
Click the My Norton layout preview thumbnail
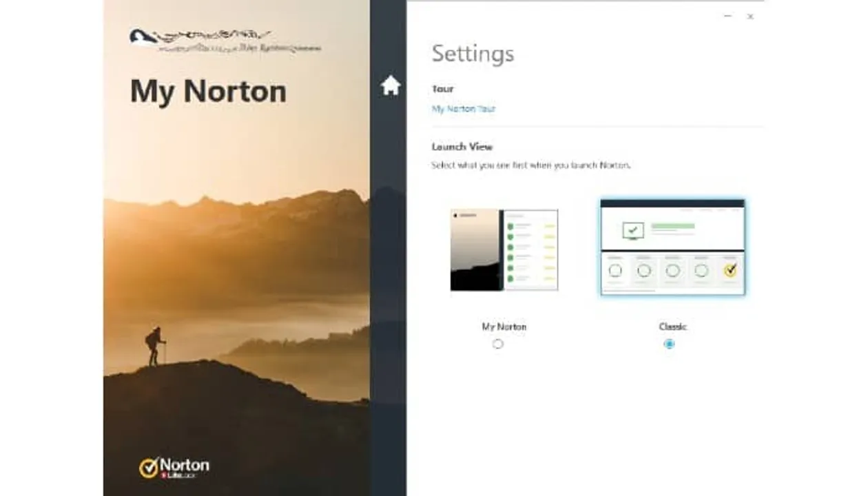tap(504, 250)
